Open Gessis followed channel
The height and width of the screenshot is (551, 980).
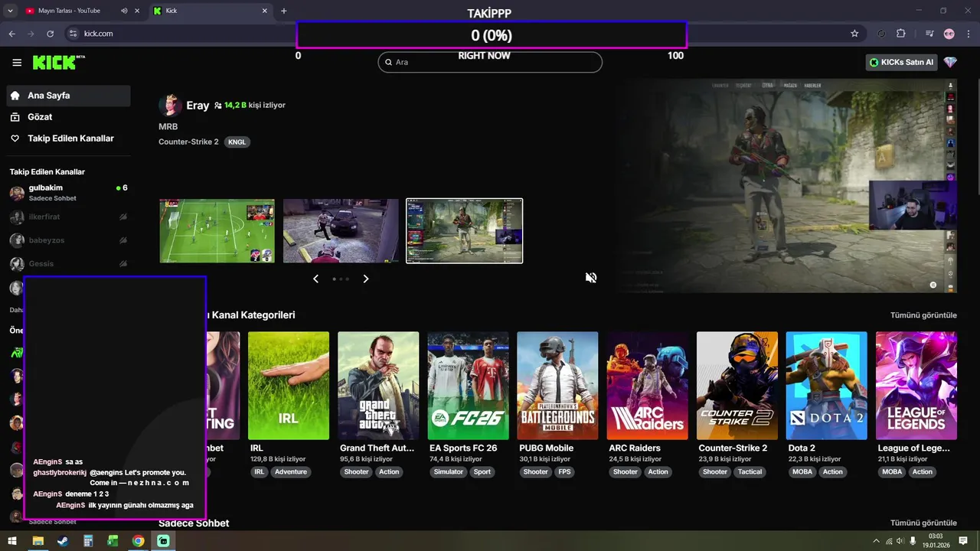coord(68,264)
